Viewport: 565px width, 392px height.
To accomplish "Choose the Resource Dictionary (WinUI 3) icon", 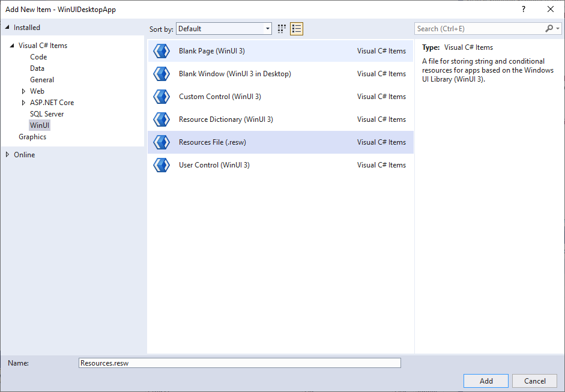I will (161, 119).
